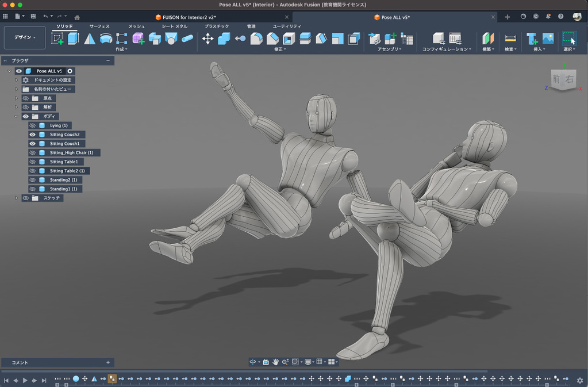Click the Measure ruler icon
This screenshot has width=588, height=387.
point(510,39)
